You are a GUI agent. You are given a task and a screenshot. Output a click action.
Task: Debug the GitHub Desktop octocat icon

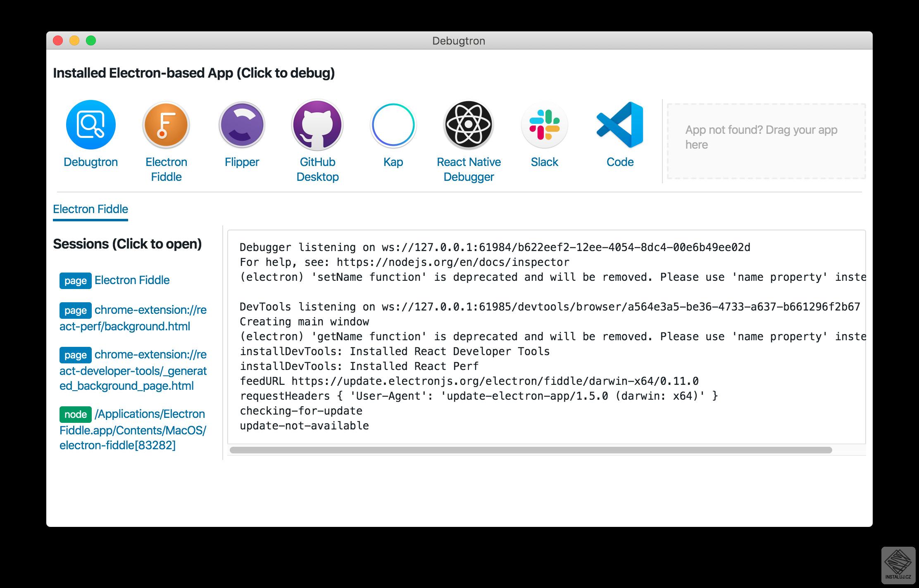(x=317, y=124)
